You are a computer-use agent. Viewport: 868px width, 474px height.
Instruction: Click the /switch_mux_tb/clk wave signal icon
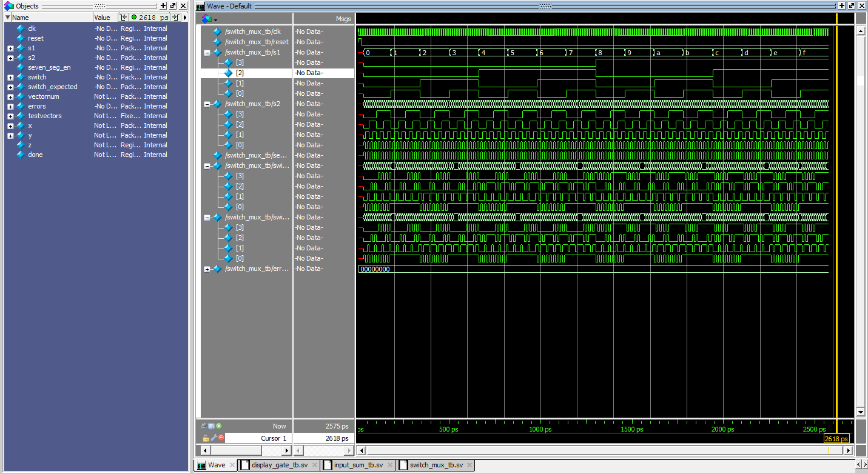click(217, 32)
